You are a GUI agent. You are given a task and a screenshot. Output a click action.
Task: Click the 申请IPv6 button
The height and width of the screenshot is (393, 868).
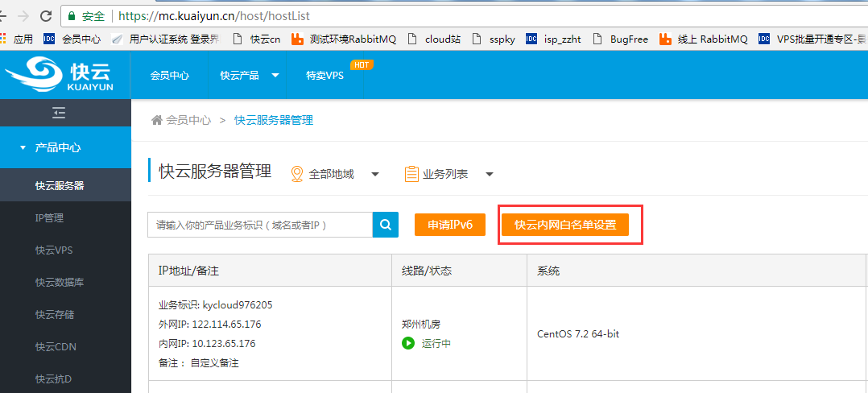(449, 225)
